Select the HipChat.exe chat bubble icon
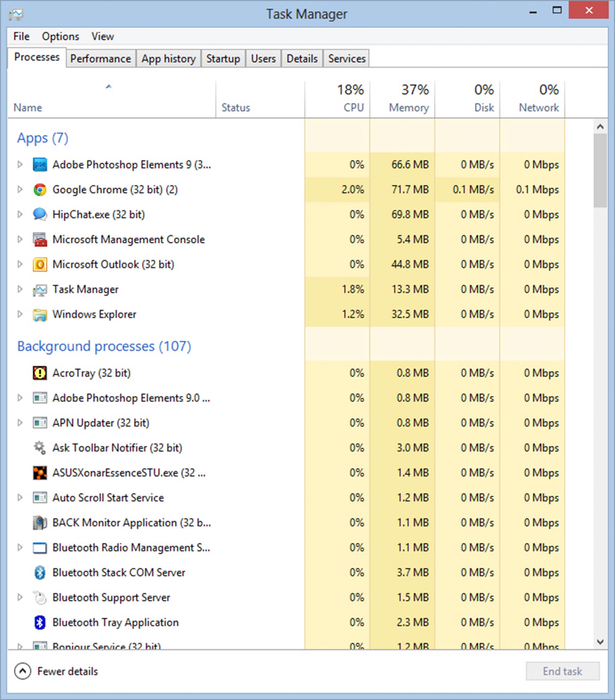 pos(40,214)
